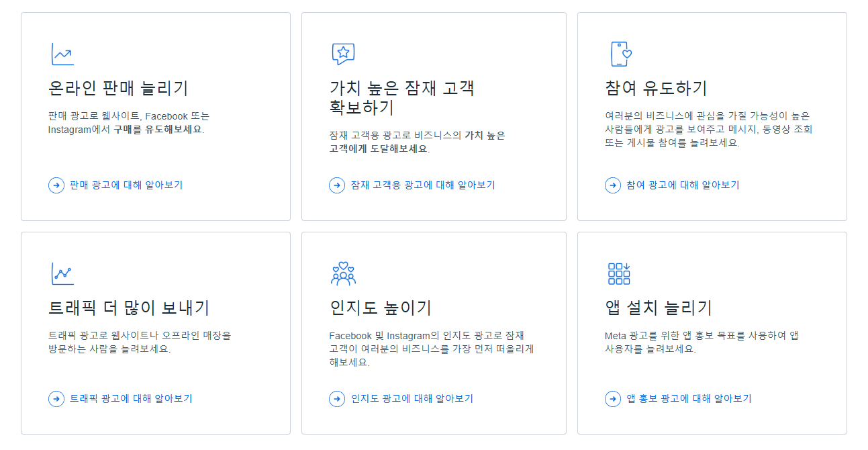Image resolution: width=868 pixels, height=450 pixels.
Task: Click the arrow circle beside 참여 광고에 대해 알아보기
Action: click(613, 185)
